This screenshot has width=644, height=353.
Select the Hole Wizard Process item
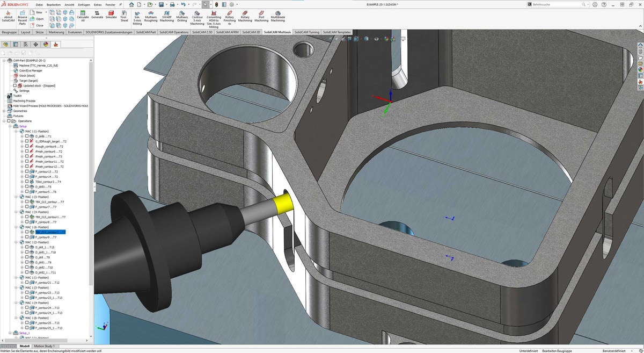(x=47, y=106)
